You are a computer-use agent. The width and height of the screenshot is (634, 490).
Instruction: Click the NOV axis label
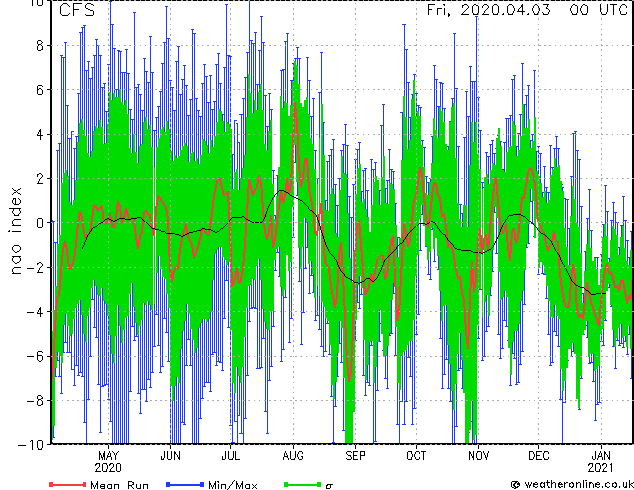pyautogui.click(x=478, y=456)
